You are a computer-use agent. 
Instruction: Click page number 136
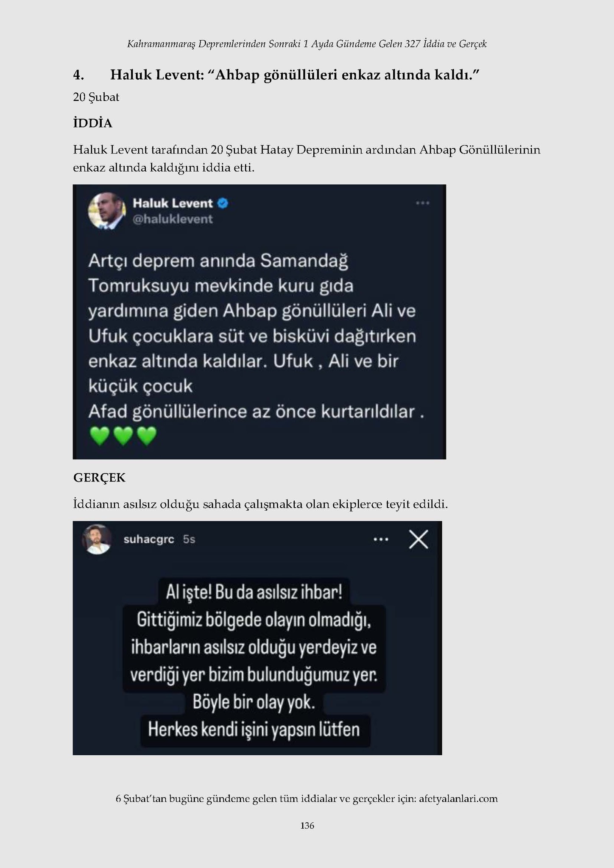point(307,825)
